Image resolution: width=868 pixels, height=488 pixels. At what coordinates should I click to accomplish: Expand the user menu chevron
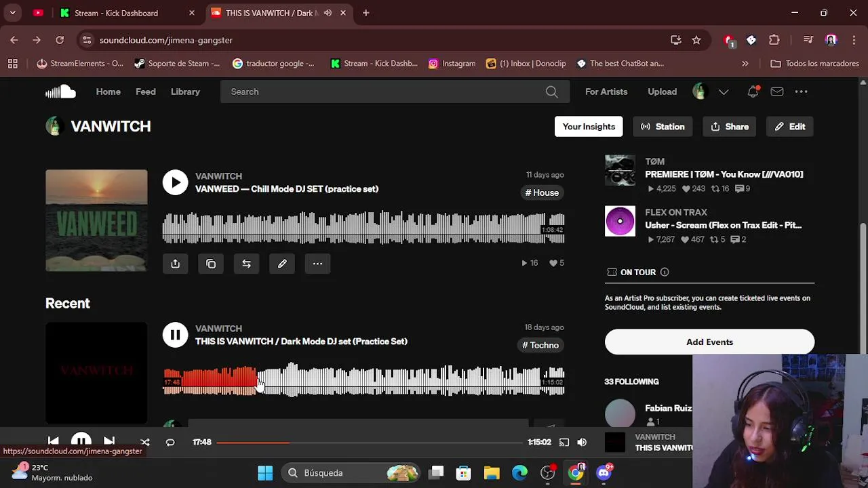[x=724, y=91]
